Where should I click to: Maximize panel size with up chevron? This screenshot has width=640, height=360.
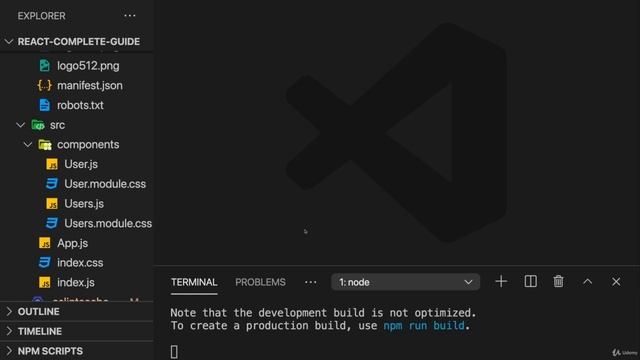click(x=587, y=282)
